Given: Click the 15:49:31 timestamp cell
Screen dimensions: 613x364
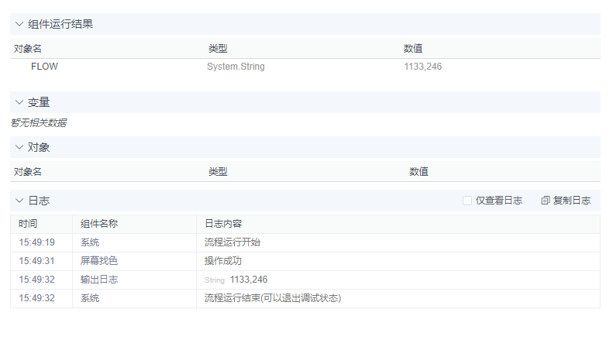Looking at the screenshot, I should (37, 261).
